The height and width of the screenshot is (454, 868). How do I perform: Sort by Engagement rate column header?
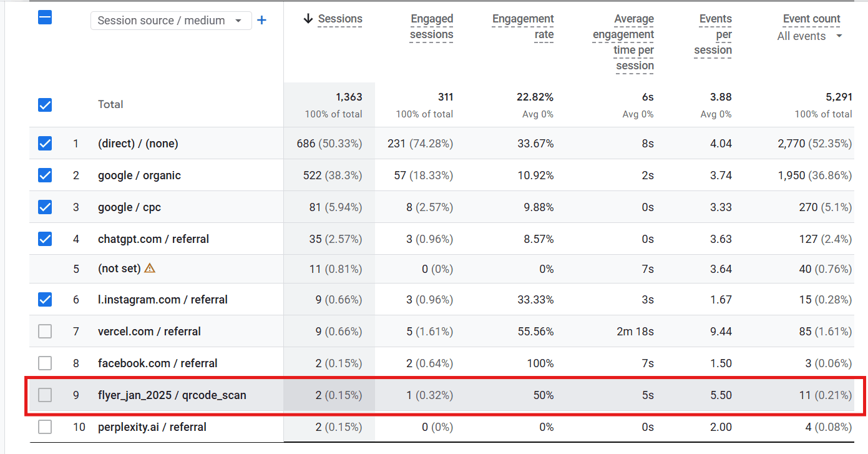click(x=523, y=27)
